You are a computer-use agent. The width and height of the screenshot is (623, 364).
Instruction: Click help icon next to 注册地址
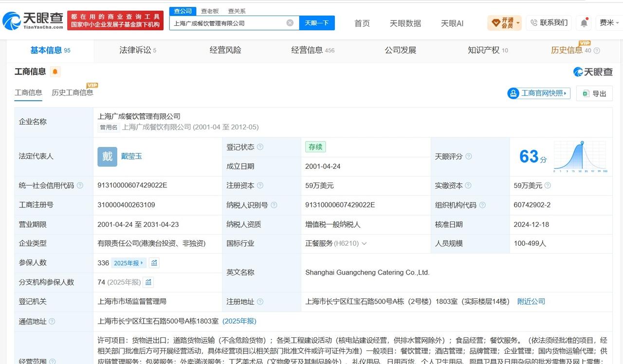[260, 302]
